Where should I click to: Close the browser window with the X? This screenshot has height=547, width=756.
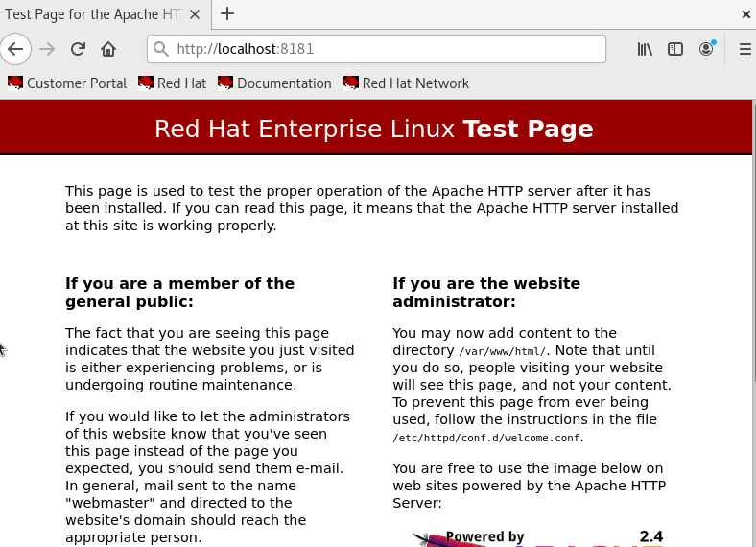click(745, 14)
